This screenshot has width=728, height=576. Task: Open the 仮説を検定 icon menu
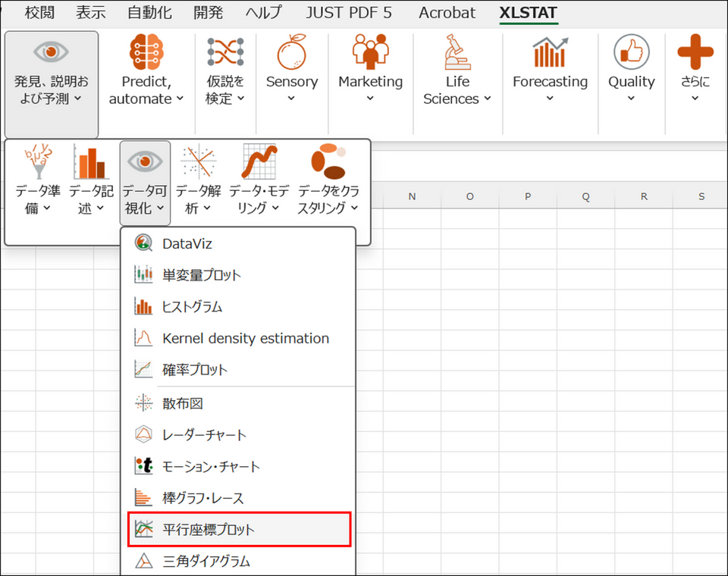(x=225, y=53)
